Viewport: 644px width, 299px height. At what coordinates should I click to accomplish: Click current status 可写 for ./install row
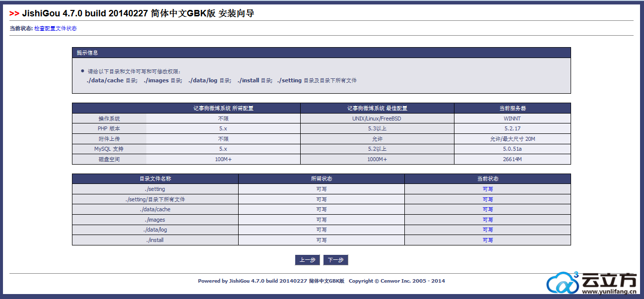[488, 240]
